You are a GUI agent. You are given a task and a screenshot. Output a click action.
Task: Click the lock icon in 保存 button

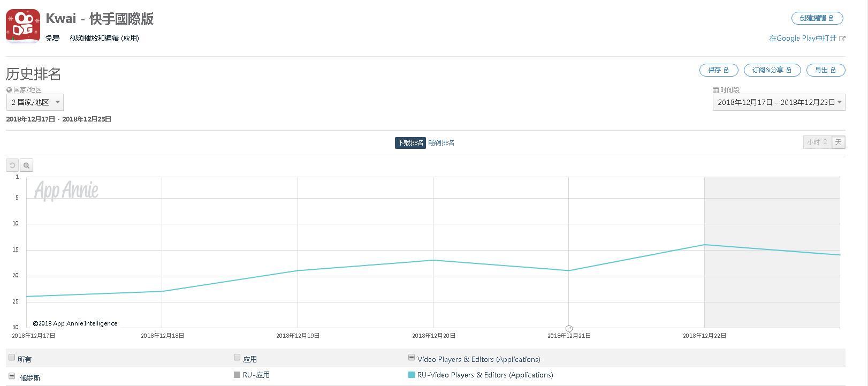coord(726,70)
